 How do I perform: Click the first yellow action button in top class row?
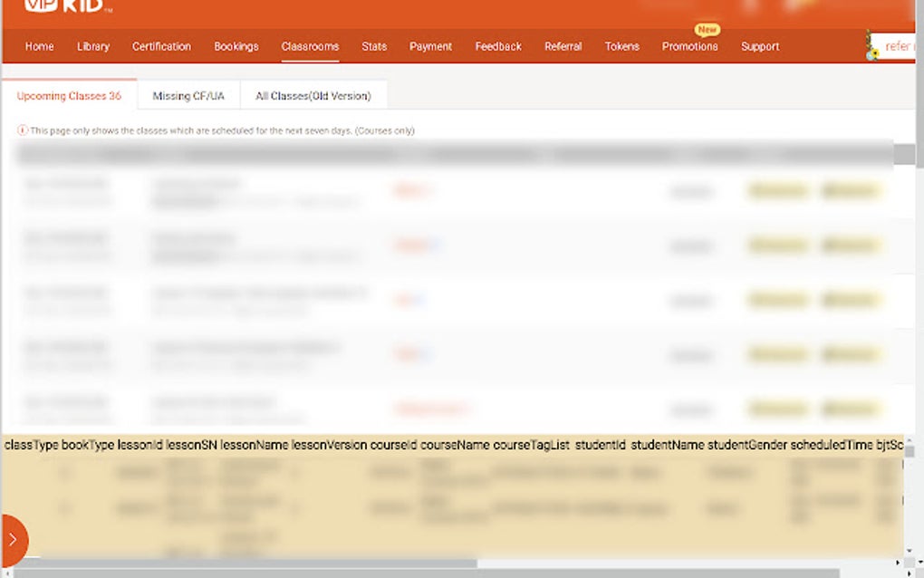pos(777,191)
